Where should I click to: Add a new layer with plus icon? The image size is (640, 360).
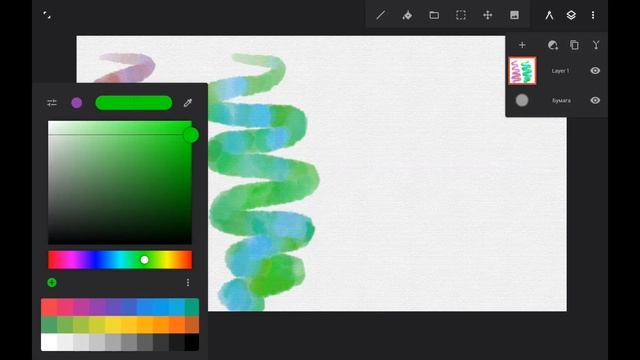pos(522,45)
